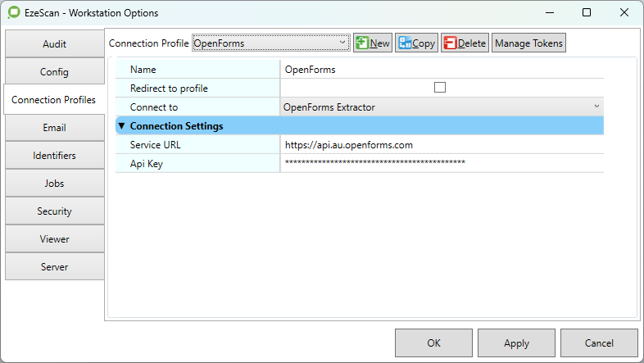Switch to the Security tab
This screenshot has height=363, width=644.
point(54,211)
